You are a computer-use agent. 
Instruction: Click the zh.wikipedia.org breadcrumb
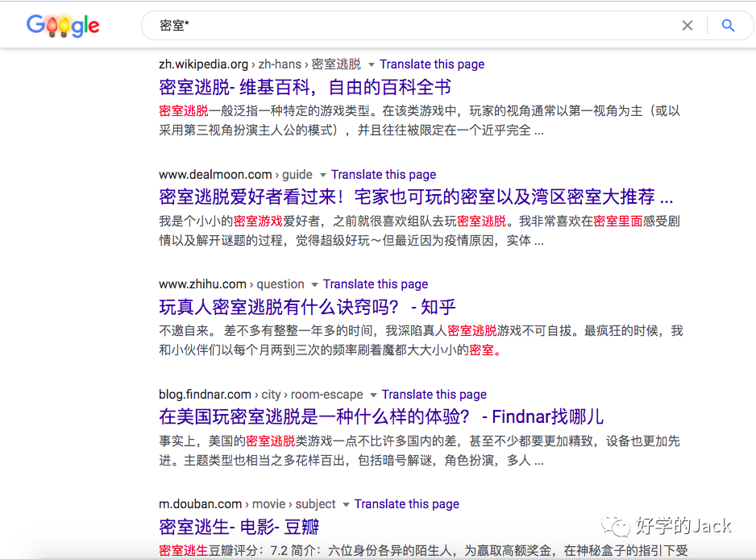point(205,64)
